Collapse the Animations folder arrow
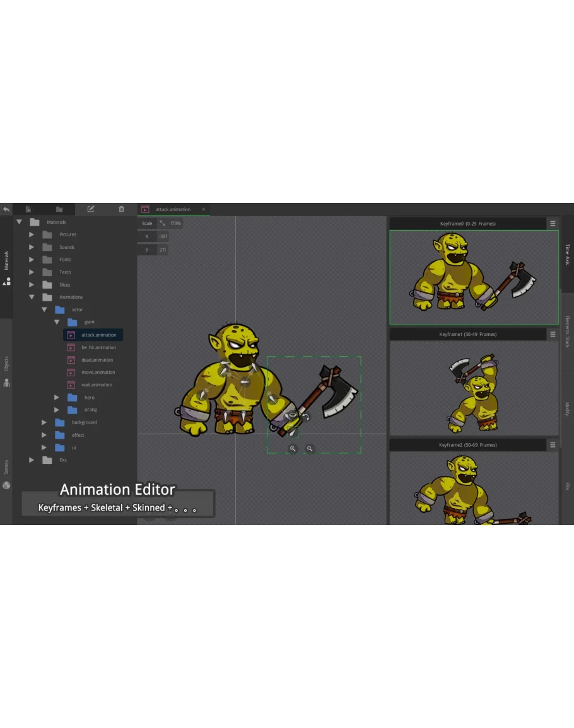The image size is (574, 728). (32, 297)
